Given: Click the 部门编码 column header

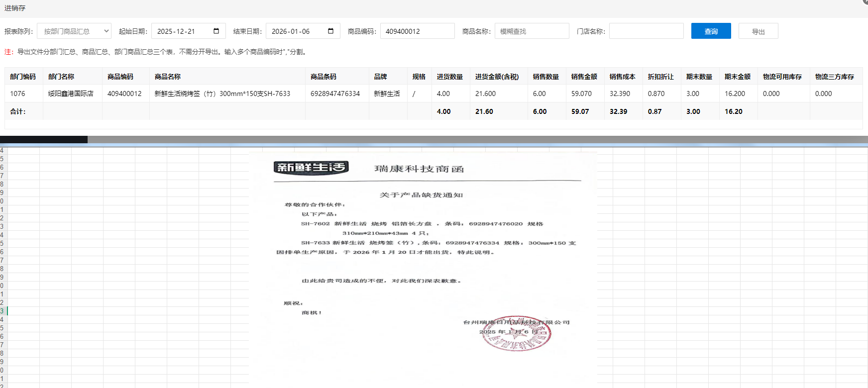Looking at the screenshot, I should pyautogui.click(x=23, y=77).
